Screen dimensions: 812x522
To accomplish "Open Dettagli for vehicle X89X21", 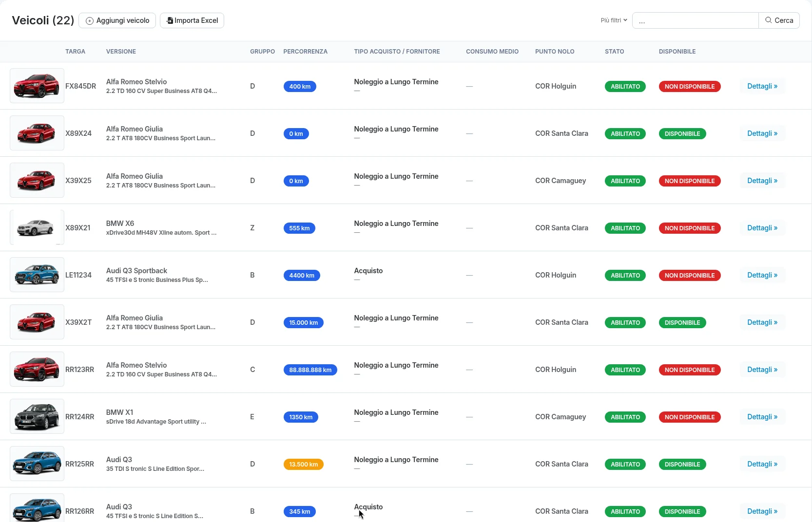I will [762, 228].
